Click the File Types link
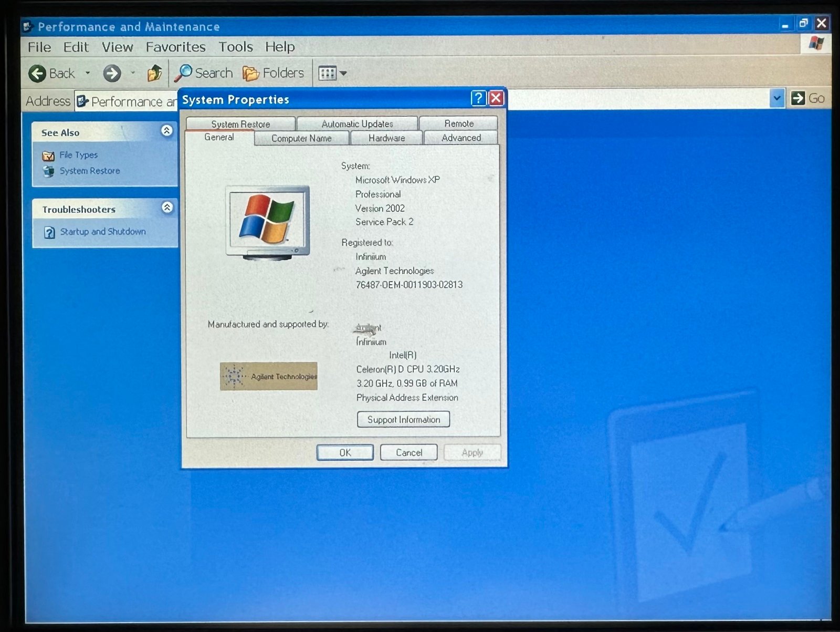 (79, 155)
